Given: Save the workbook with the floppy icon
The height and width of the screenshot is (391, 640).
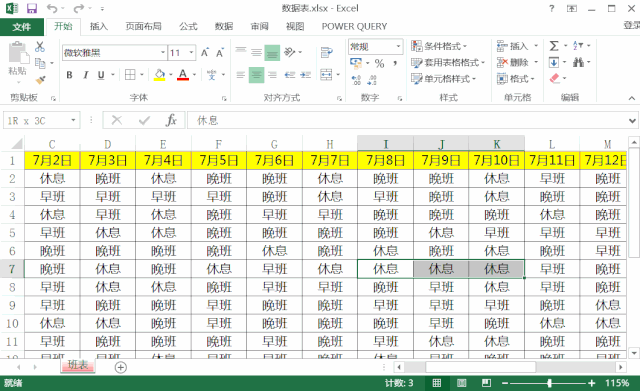Looking at the screenshot, I should [x=31, y=8].
